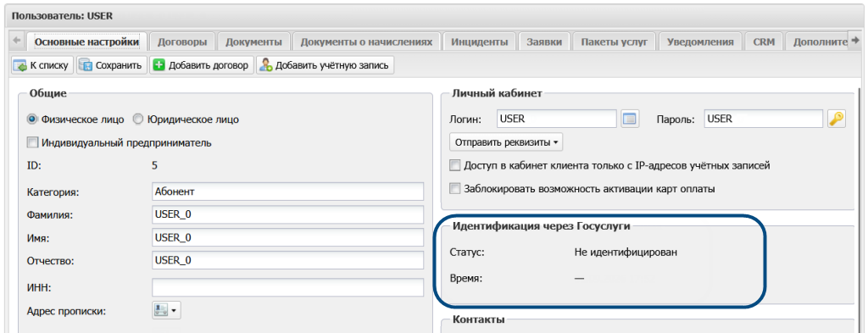The width and height of the screenshot is (868, 333).
Task: Click Добавить договор button
Action: point(201,65)
